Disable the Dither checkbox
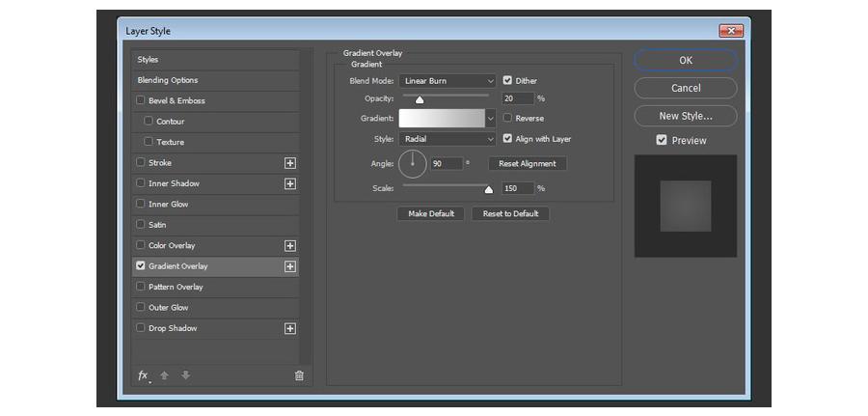The height and width of the screenshot is (416, 868). pos(507,81)
